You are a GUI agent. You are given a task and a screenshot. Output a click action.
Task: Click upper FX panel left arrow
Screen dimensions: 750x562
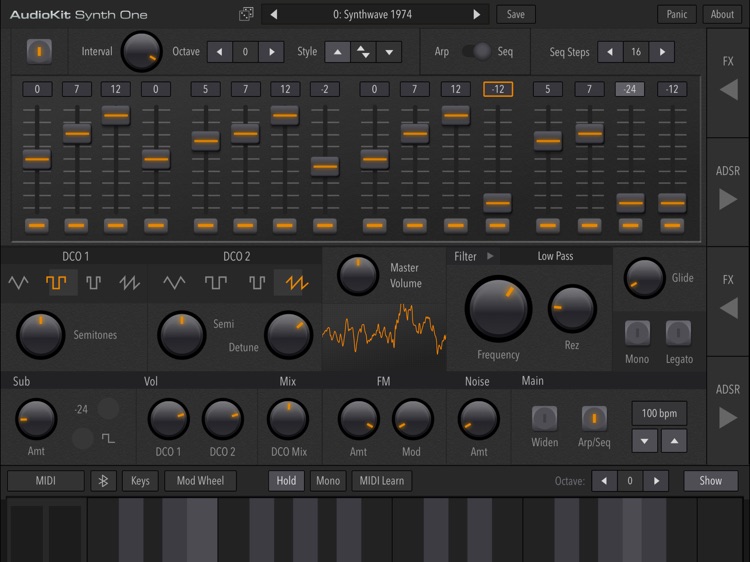pos(729,89)
